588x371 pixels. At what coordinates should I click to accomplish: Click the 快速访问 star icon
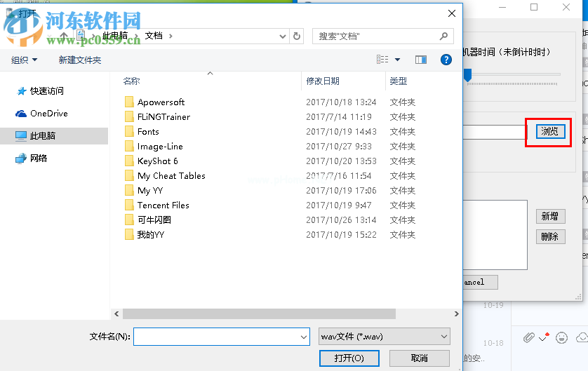click(x=21, y=91)
